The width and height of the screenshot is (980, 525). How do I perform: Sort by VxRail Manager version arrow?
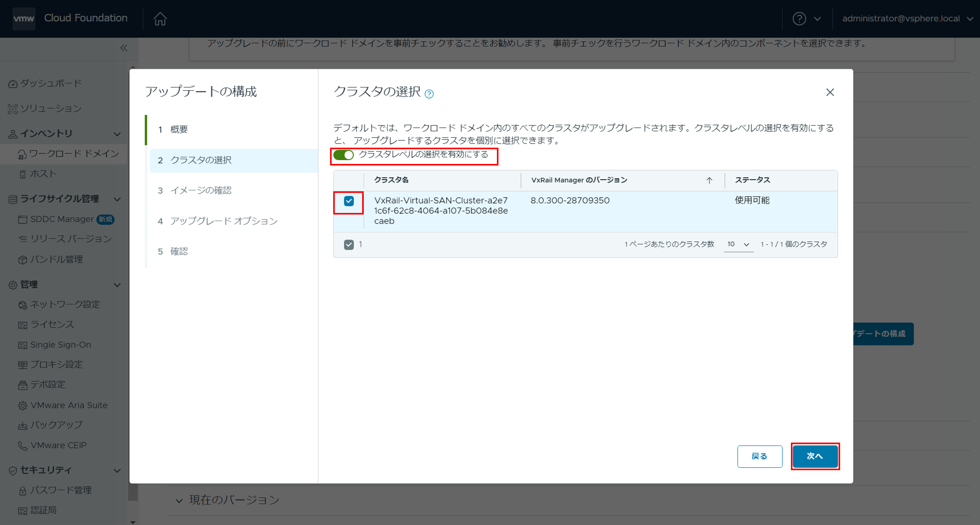pos(709,180)
